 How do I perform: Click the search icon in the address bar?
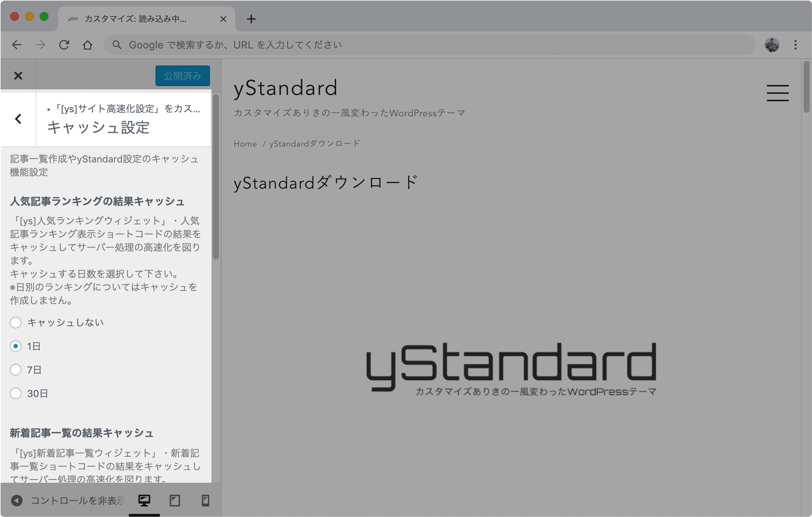[x=117, y=45]
